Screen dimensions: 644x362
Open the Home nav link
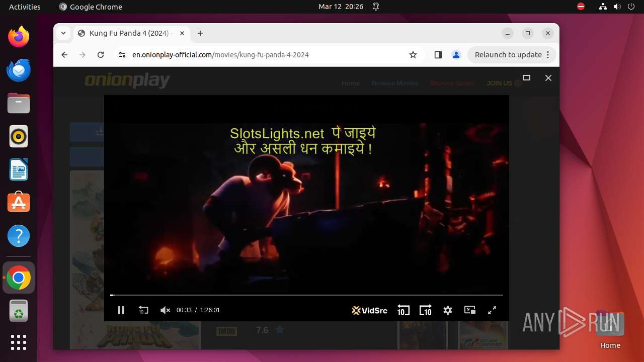tap(351, 83)
